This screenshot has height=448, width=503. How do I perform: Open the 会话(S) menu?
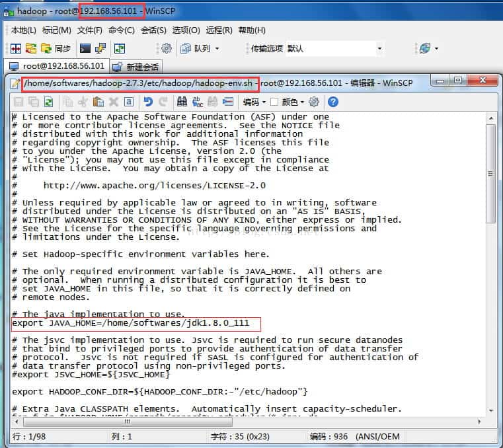click(x=153, y=30)
